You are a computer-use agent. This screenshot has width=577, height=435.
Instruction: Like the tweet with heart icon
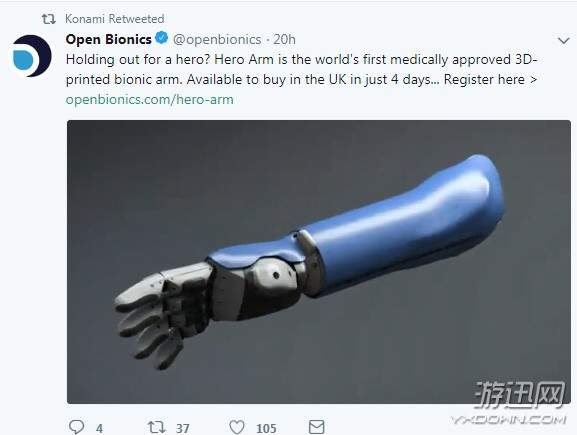point(237,427)
